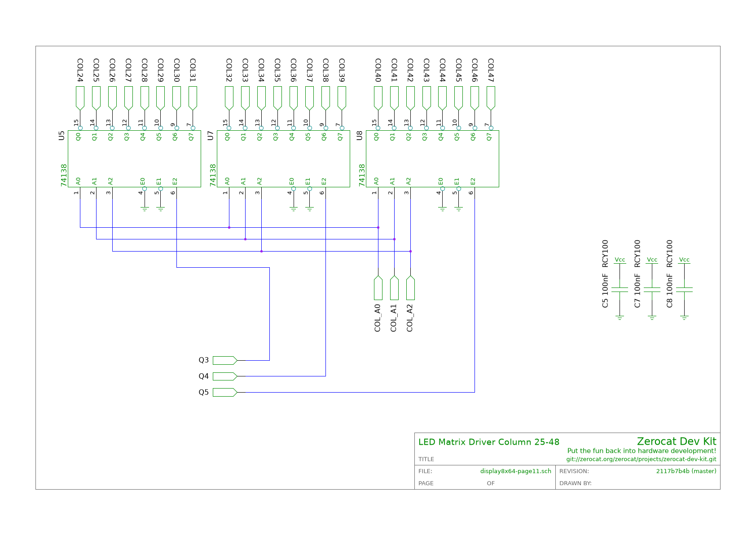Click the COL39 output port symbol
This screenshot has width=756, height=535.
point(342,98)
